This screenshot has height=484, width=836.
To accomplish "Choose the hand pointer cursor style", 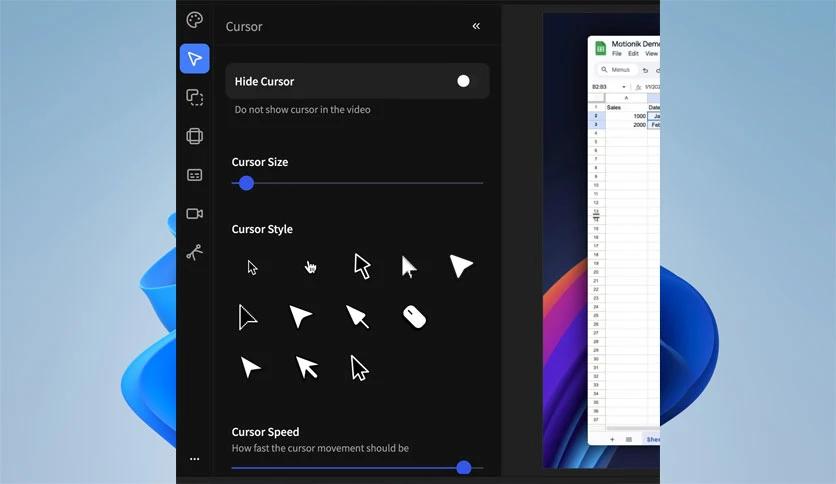I will coord(310,267).
